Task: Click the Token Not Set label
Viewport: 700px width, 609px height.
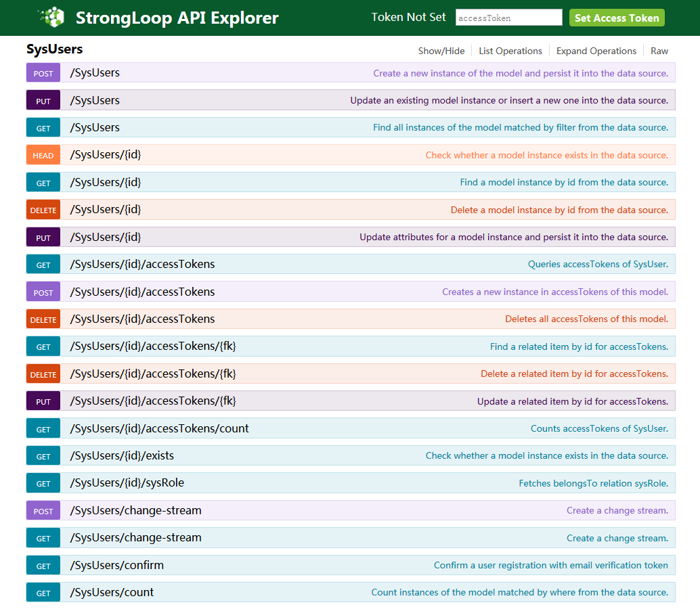Action: pyautogui.click(x=408, y=18)
